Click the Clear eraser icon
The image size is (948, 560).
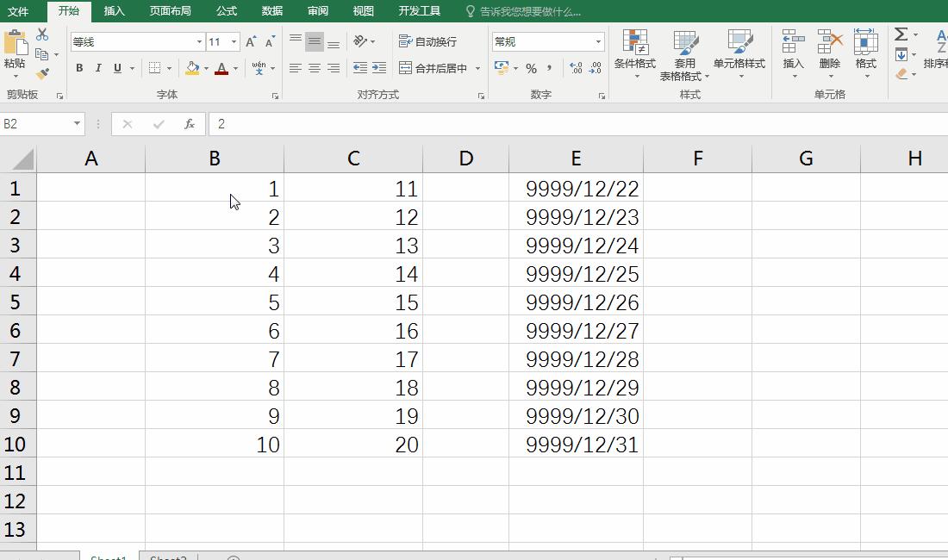[901, 74]
